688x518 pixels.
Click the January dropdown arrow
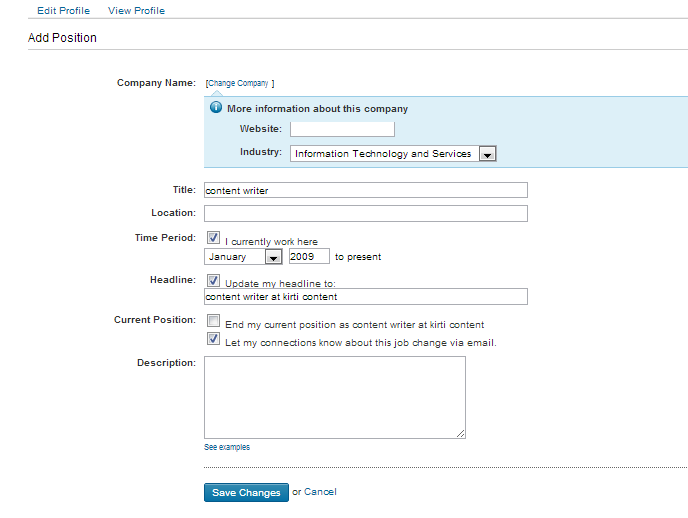click(273, 257)
